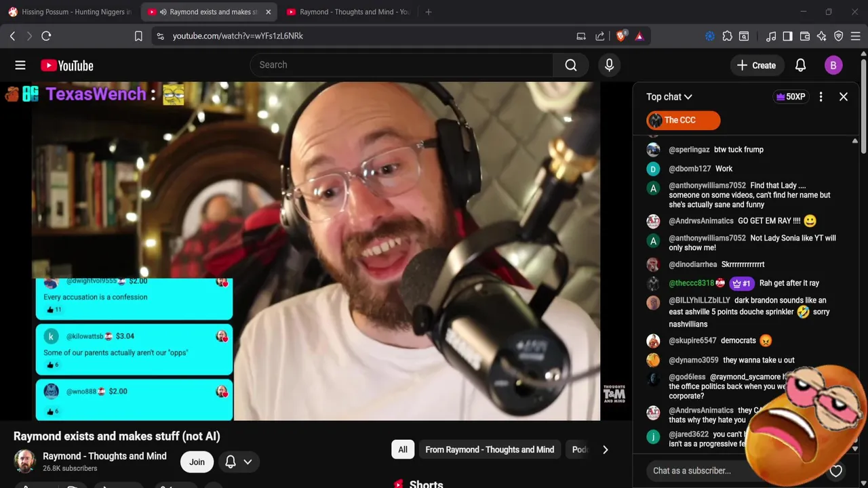Switch to the Hissing Possum tab

70,12
